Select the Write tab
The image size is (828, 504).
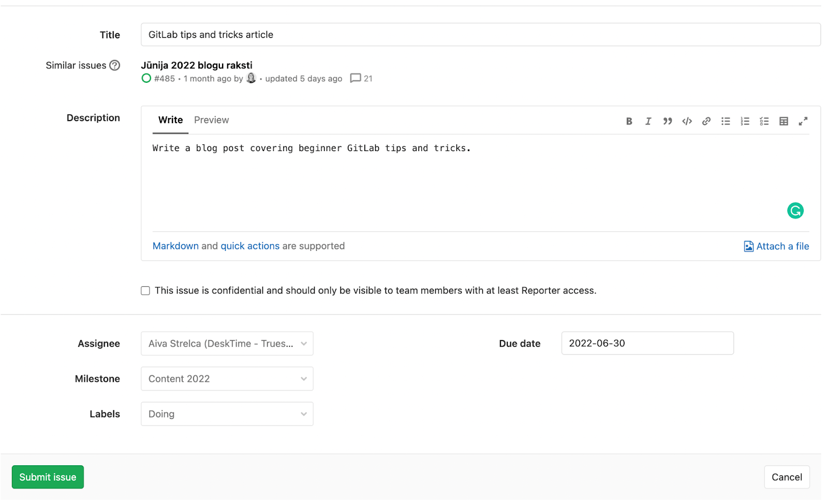[x=170, y=120]
